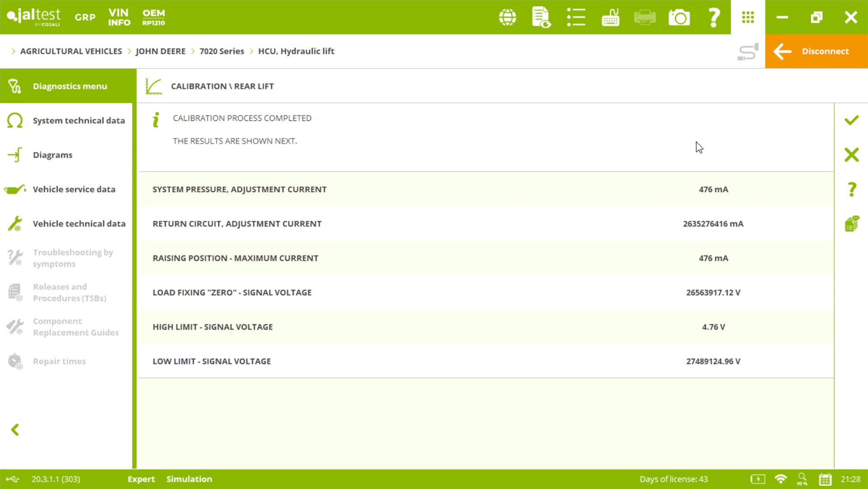Open the apps grid icon
Viewport: 868px width, 489px height.
coord(748,17)
